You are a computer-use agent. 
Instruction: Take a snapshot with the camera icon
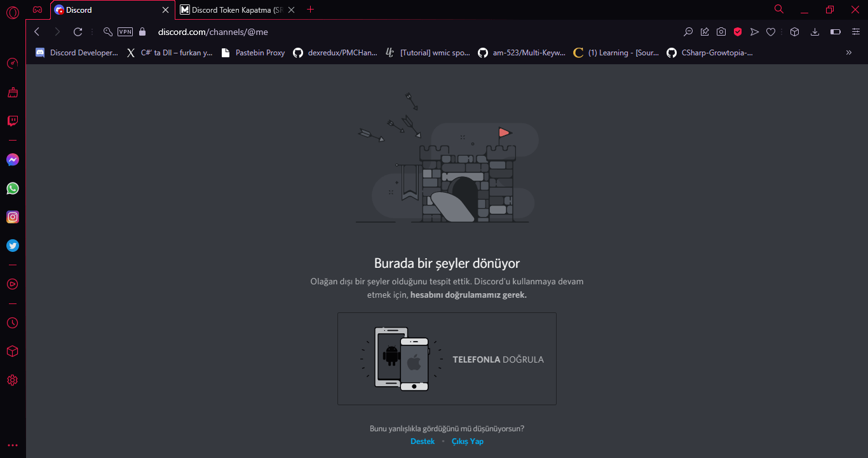click(x=721, y=32)
